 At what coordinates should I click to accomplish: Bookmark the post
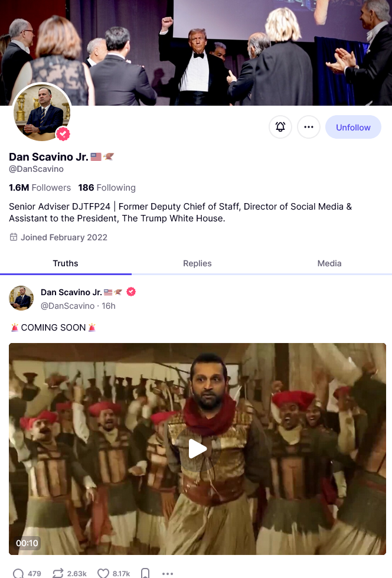tap(145, 573)
